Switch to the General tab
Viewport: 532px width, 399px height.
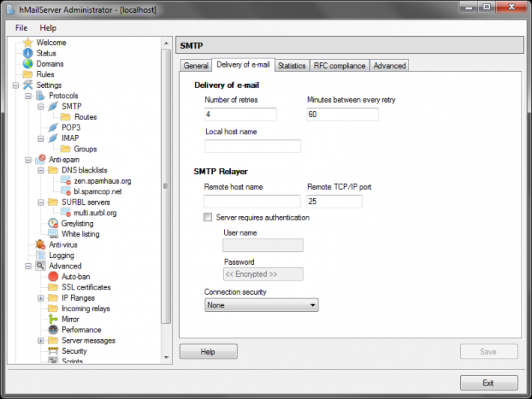pos(196,65)
